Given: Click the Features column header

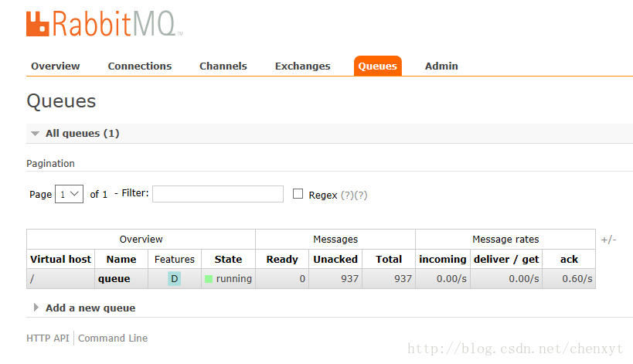Looking at the screenshot, I should 175,260.
